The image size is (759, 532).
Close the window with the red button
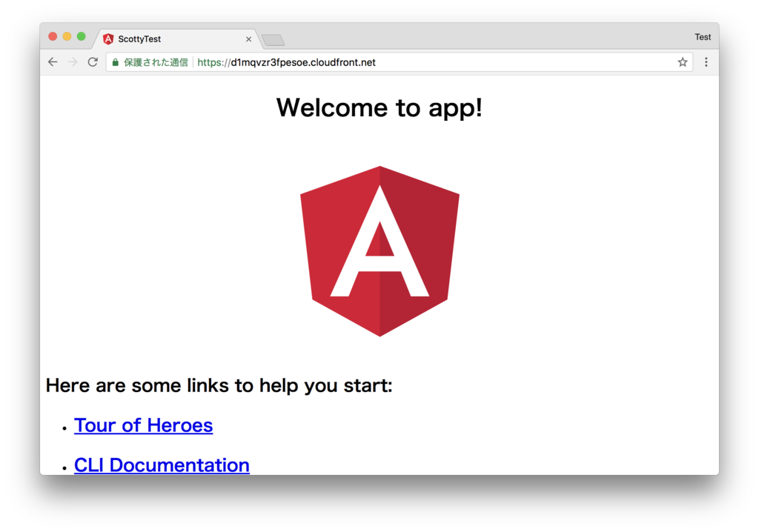click(x=53, y=37)
